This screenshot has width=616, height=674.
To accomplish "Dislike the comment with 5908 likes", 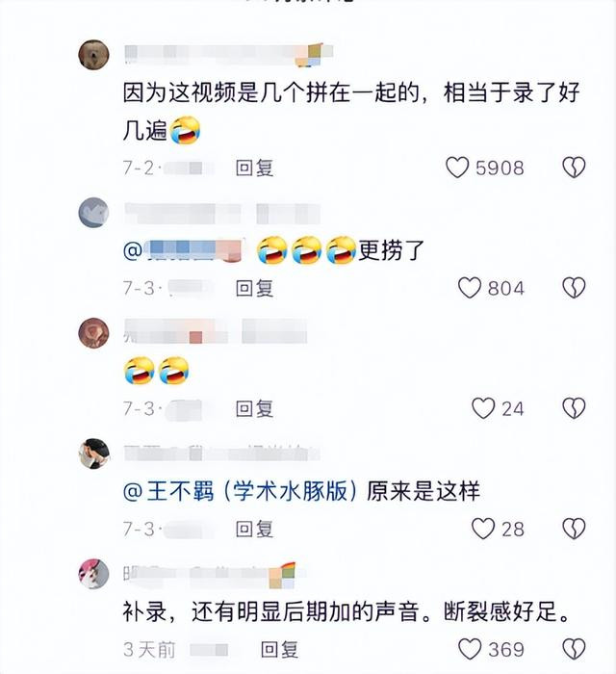I will [x=574, y=168].
